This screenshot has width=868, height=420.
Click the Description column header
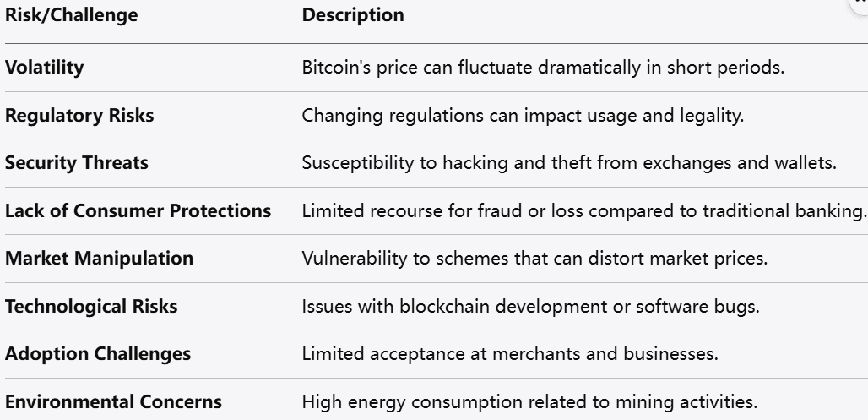pyautogui.click(x=353, y=15)
